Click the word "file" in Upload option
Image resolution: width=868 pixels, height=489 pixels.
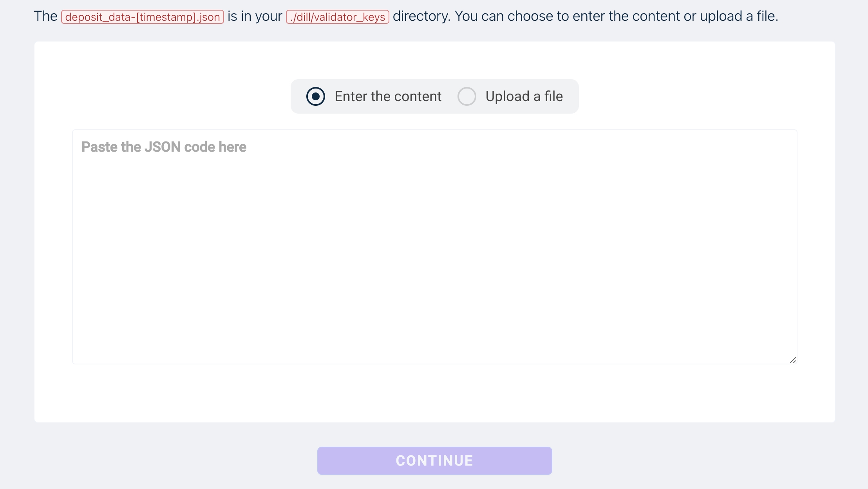553,96
